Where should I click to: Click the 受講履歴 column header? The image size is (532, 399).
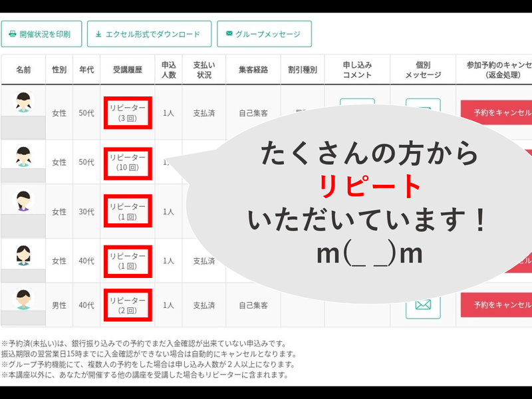point(127,70)
